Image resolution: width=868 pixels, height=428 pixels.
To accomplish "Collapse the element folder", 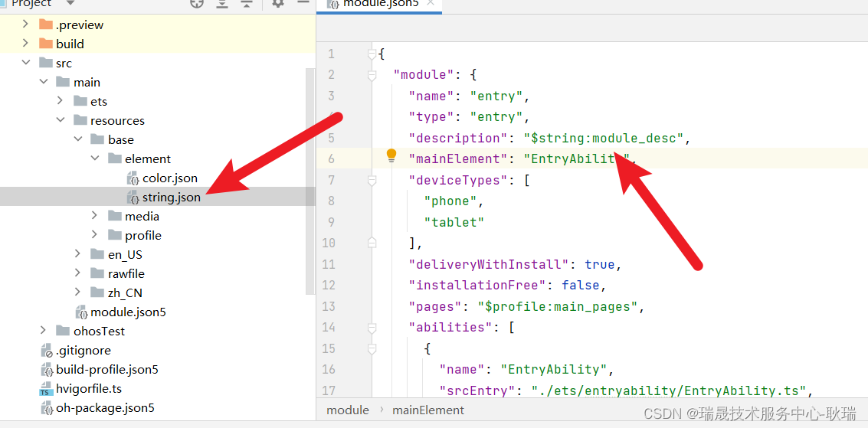I will pos(96,158).
